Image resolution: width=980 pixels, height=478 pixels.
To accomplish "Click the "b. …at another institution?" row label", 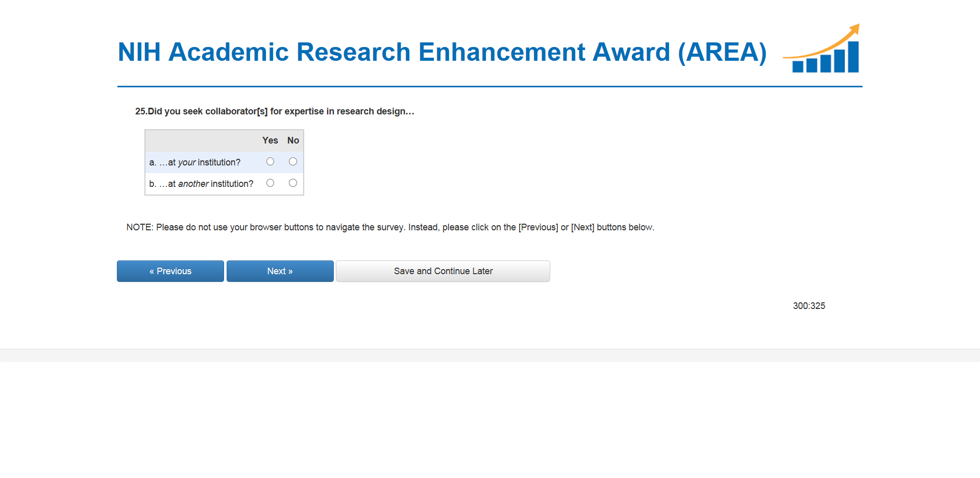I will click(201, 184).
